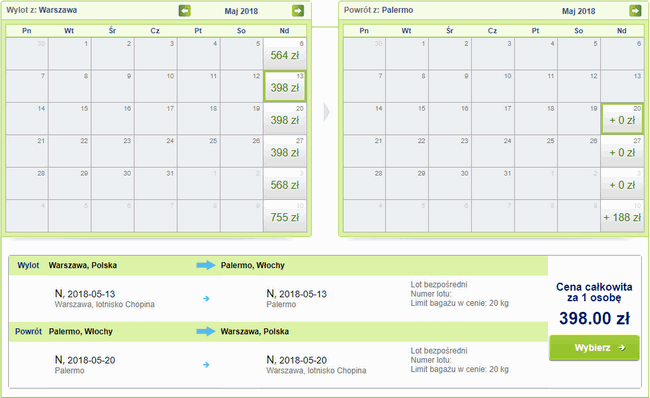Click 'Nd' column header in departure calendar
This screenshot has height=398, width=650.
point(284,31)
